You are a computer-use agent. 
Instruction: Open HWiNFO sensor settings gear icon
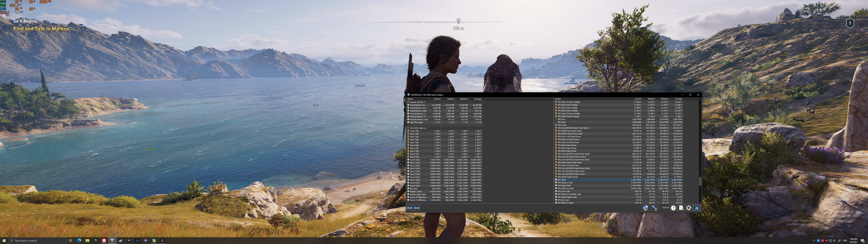point(689,208)
